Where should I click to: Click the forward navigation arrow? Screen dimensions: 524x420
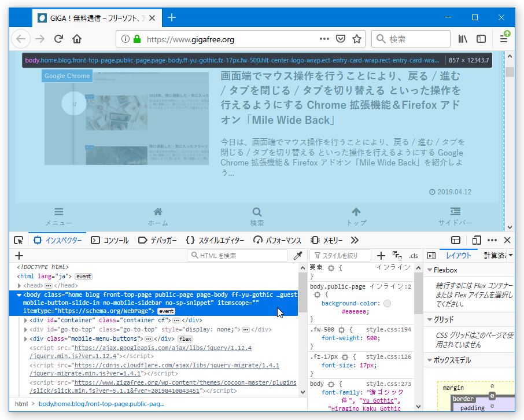click(40, 39)
